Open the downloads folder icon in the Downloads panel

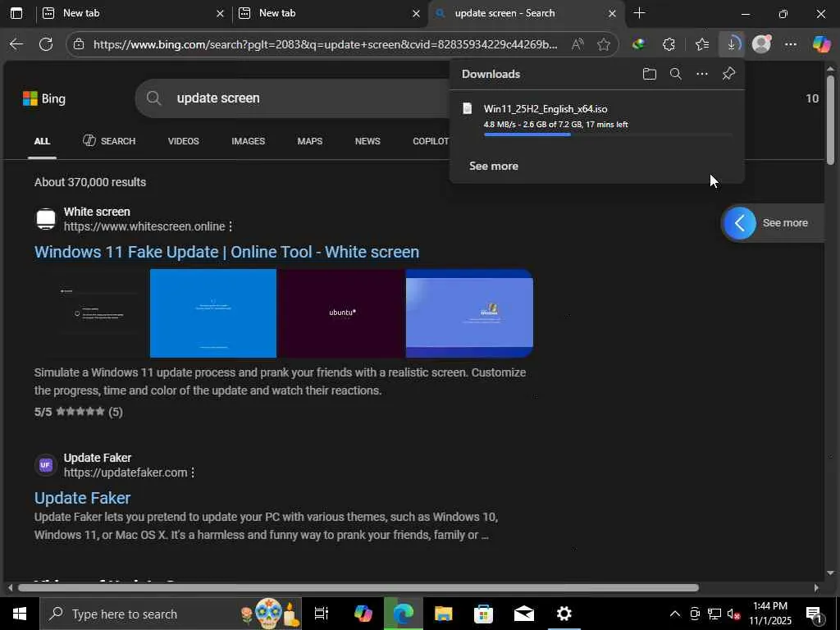tap(650, 74)
